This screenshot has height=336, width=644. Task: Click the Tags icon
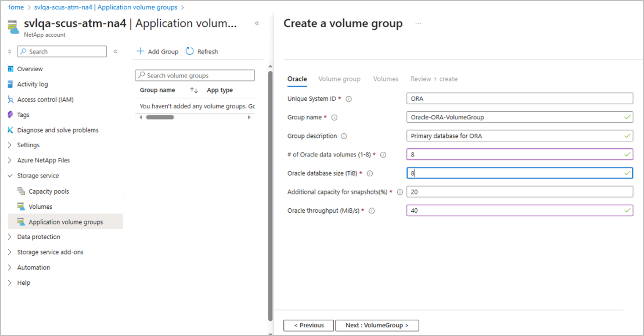point(10,115)
